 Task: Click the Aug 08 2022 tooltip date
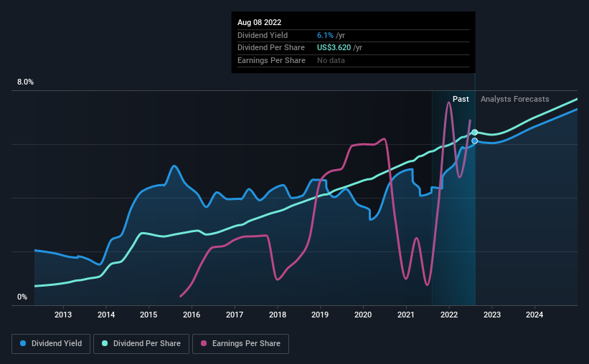coord(259,22)
